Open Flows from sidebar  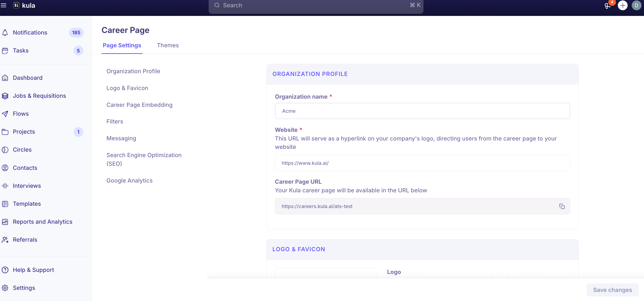pos(21,114)
